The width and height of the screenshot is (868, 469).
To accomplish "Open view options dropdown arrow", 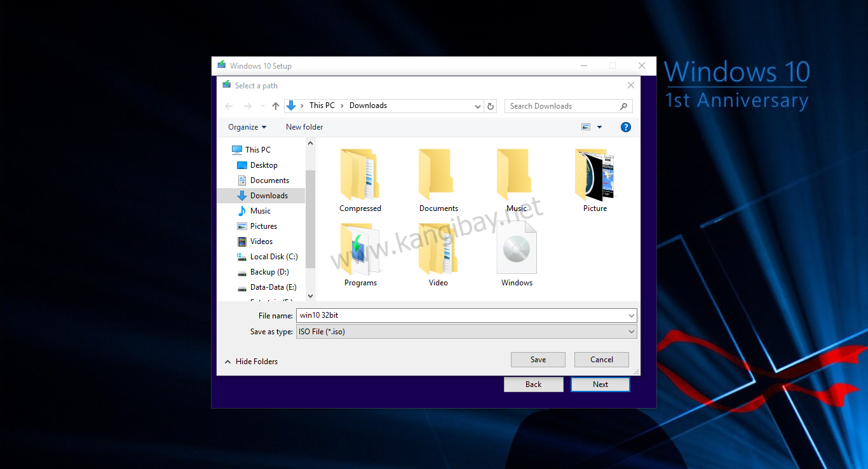I will [599, 127].
